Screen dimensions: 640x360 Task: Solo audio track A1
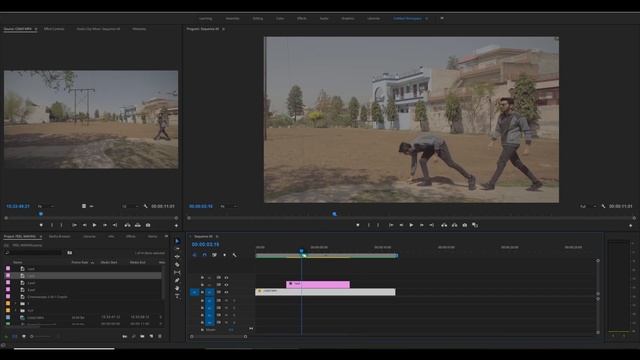click(x=234, y=301)
